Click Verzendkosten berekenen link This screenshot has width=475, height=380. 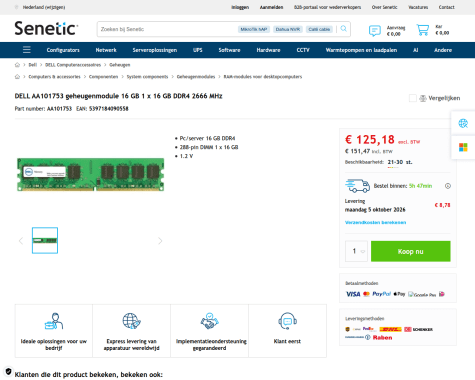(x=375, y=222)
